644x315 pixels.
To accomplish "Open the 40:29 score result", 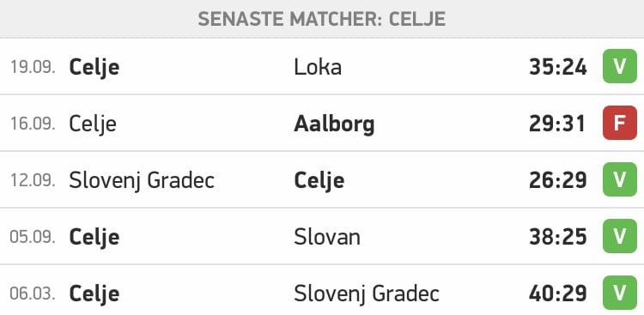I will pyautogui.click(x=558, y=294).
